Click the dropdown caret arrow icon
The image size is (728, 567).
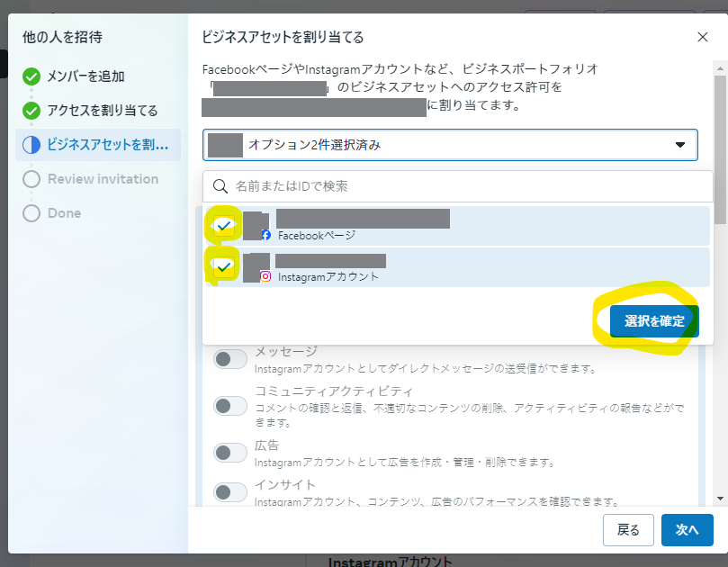[680, 145]
